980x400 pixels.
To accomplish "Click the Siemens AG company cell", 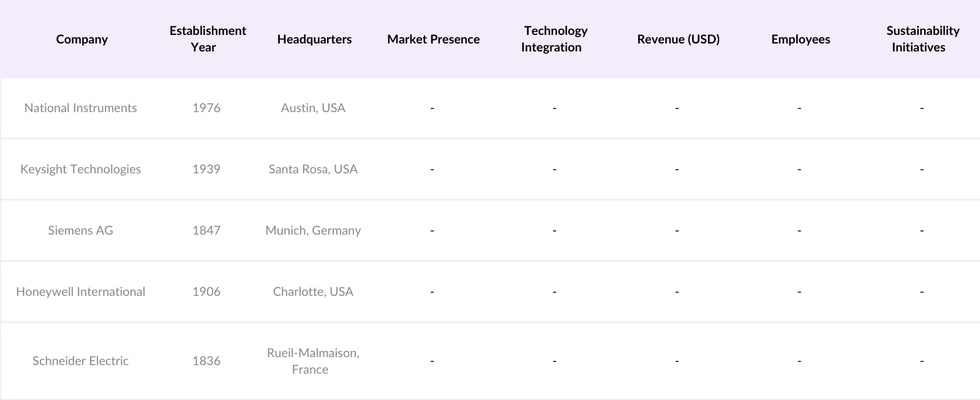I will click(81, 230).
